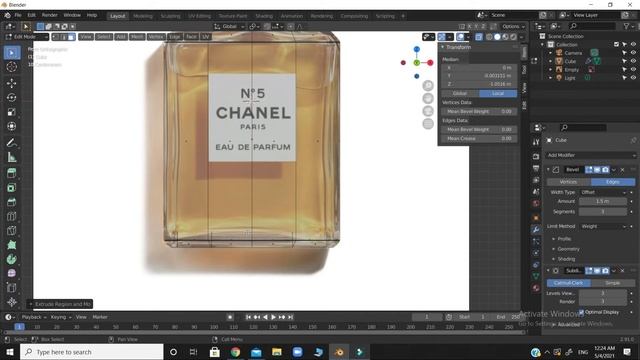640x360 pixels.
Task: Click the Mean Crease slider
Action: [479, 138]
